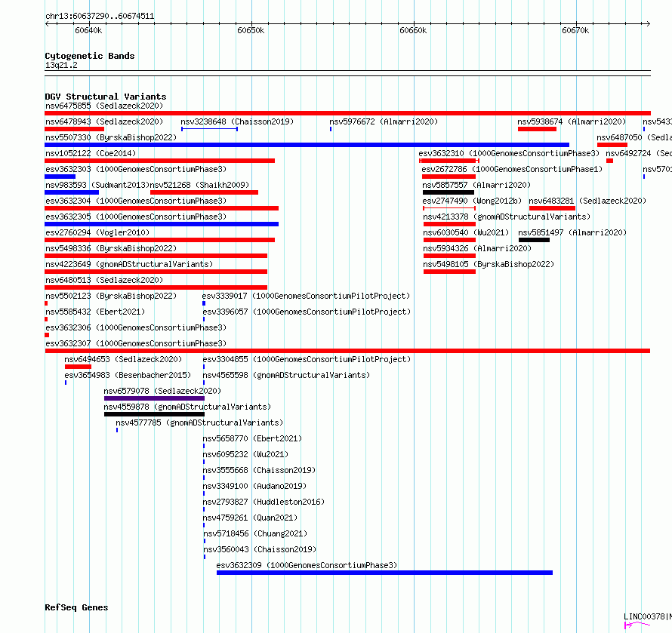Image resolution: width=672 pixels, height=633 pixels.
Task: Click the ruler's left scroll arrow
Action: pyautogui.click(x=47, y=23)
